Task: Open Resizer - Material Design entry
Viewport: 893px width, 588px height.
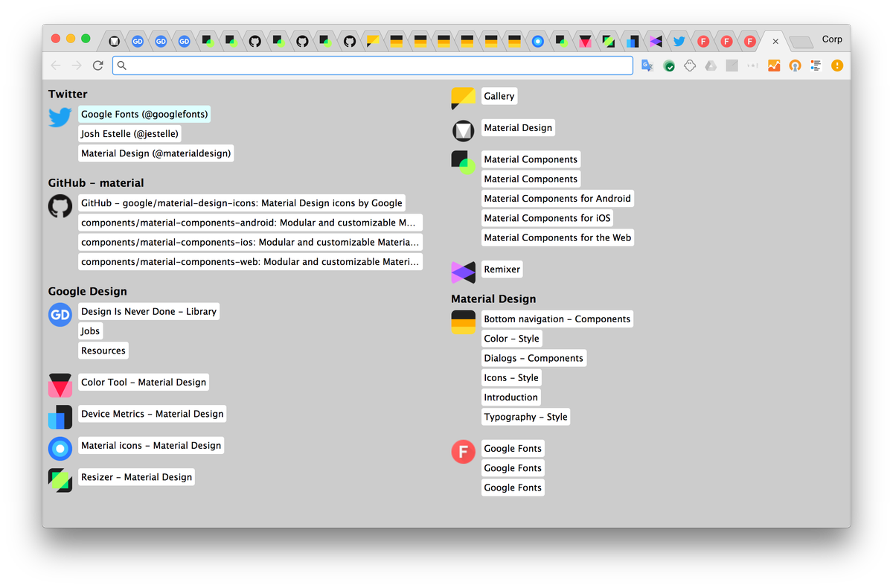Action: click(137, 477)
